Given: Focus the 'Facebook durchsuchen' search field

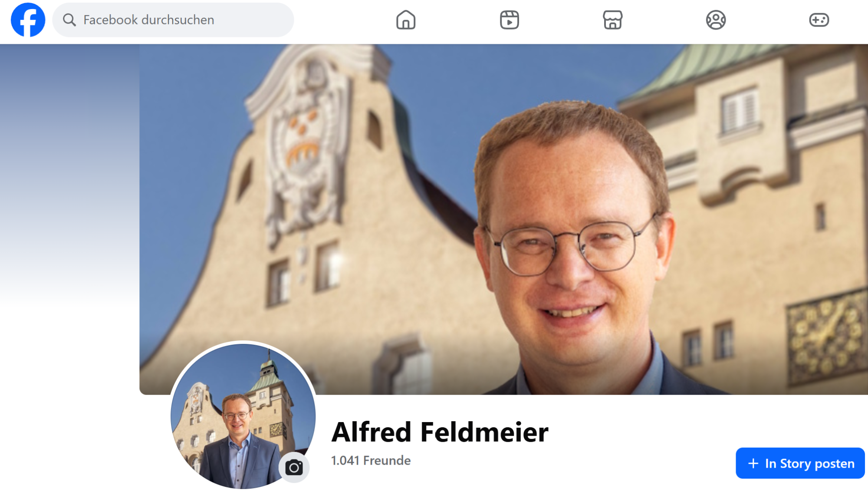Looking at the screenshot, I should point(173,20).
